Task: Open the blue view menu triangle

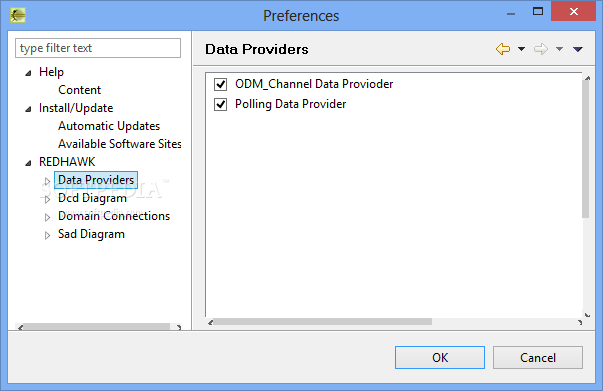Action: point(578,49)
